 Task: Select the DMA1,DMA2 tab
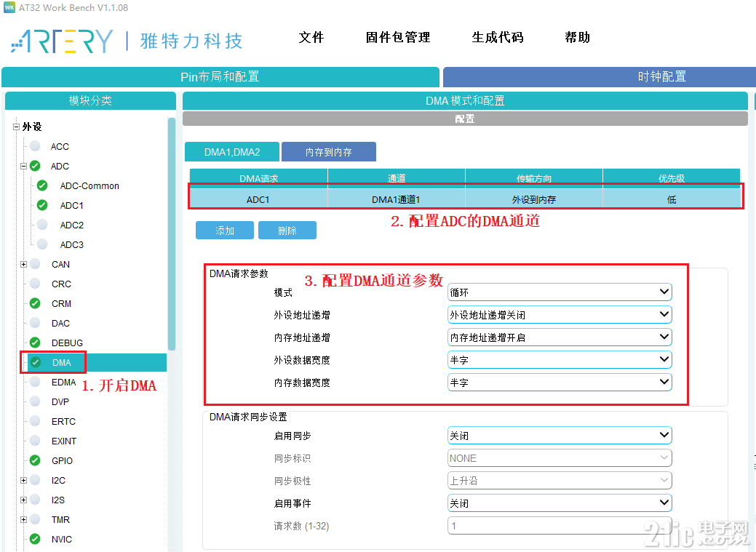(232, 152)
